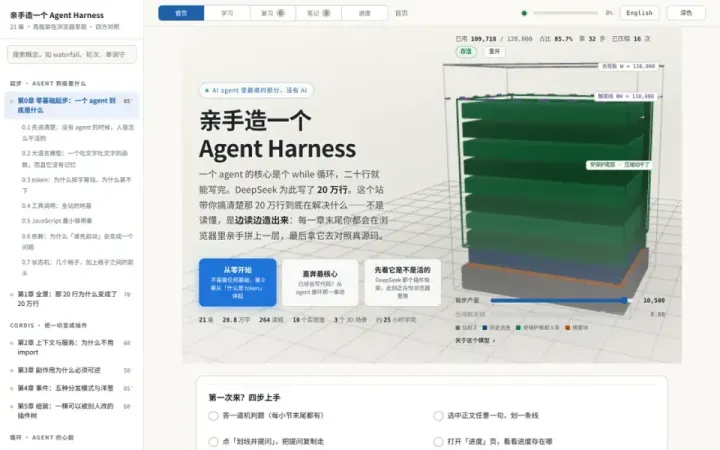The width and height of the screenshot is (720, 450).
Task: Click the 10 个实验室 stat
Action: click(x=309, y=320)
